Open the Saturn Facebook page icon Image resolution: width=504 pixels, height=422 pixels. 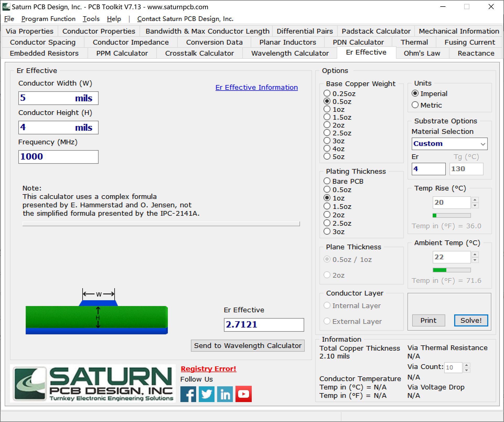pos(188,394)
